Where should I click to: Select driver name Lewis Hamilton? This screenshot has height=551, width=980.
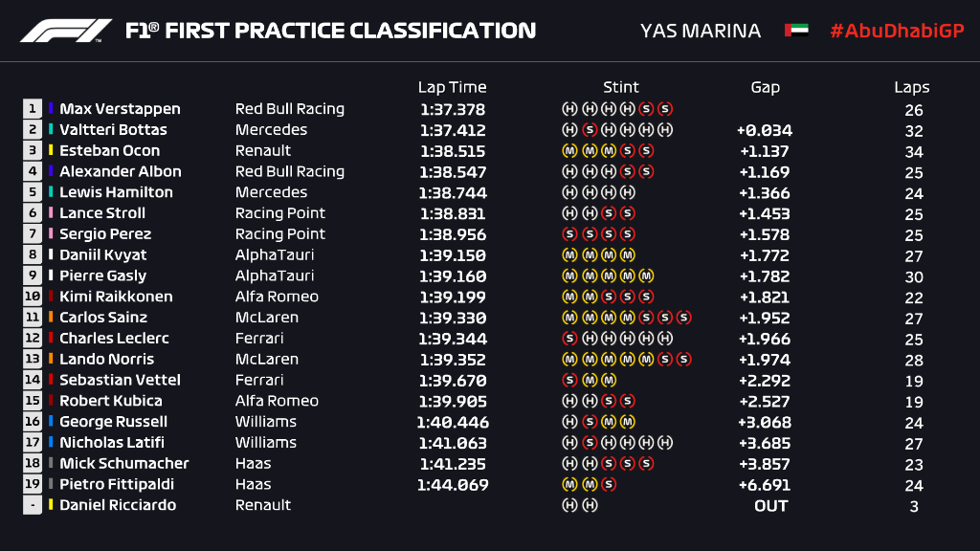coord(116,192)
